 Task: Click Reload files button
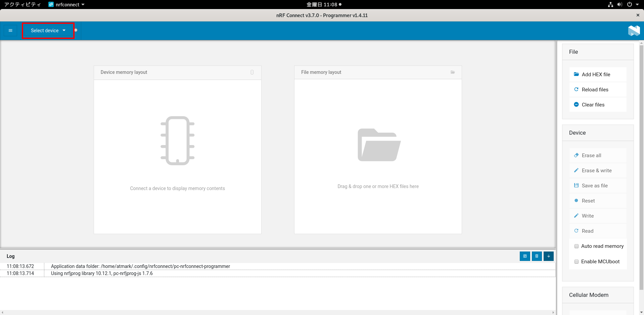tap(598, 90)
